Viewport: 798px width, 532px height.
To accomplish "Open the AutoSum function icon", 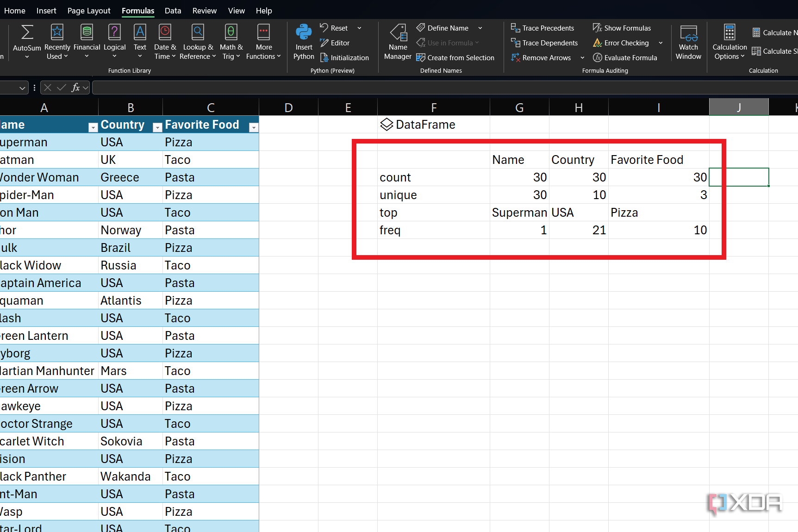I will pos(27,32).
